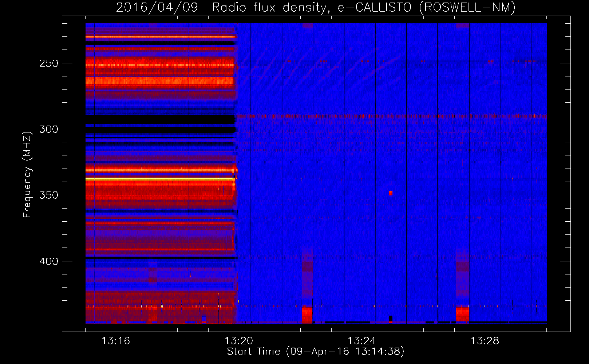Click the 13:24 time tick label
The height and width of the screenshot is (364, 589).
click(362, 341)
